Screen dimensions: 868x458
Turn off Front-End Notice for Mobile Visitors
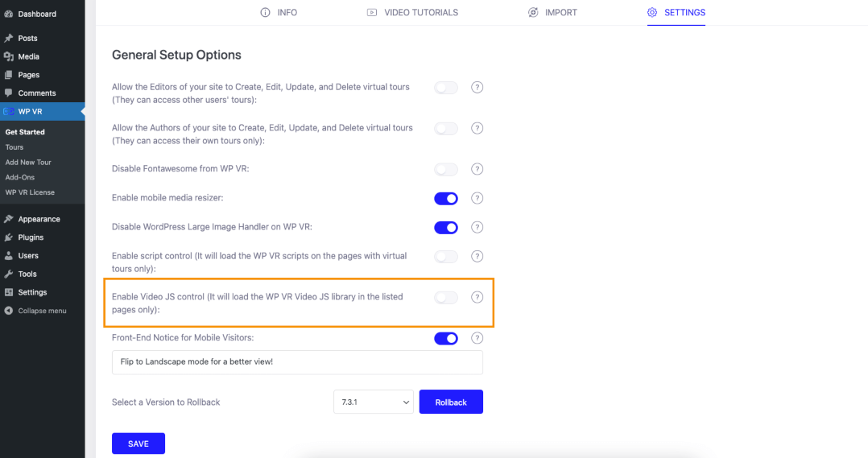click(445, 338)
